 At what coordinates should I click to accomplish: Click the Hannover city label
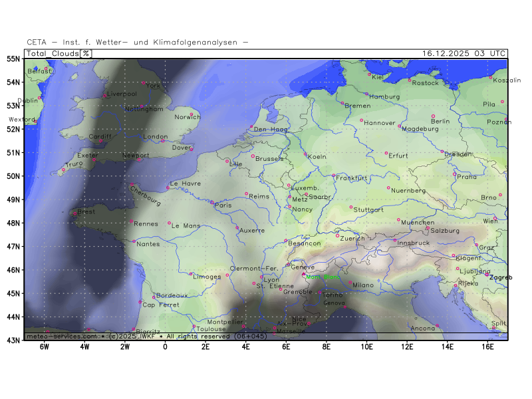[x=380, y=123]
